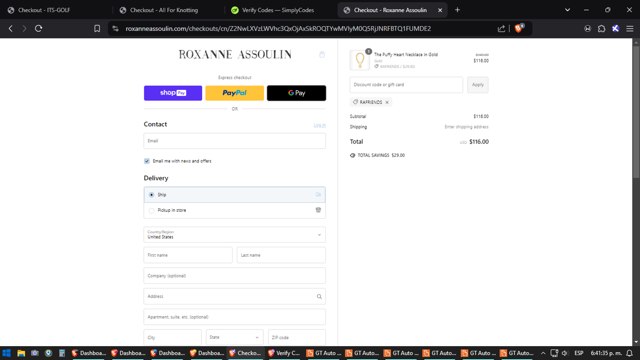Click the Company (optional) field

[235, 276]
